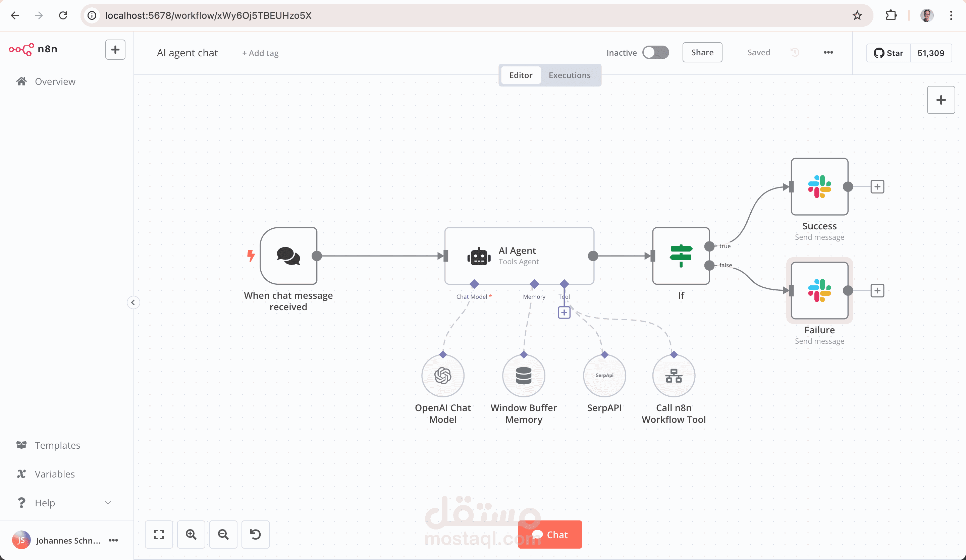Select the SerpAPI tool node

click(x=604, y=376)
